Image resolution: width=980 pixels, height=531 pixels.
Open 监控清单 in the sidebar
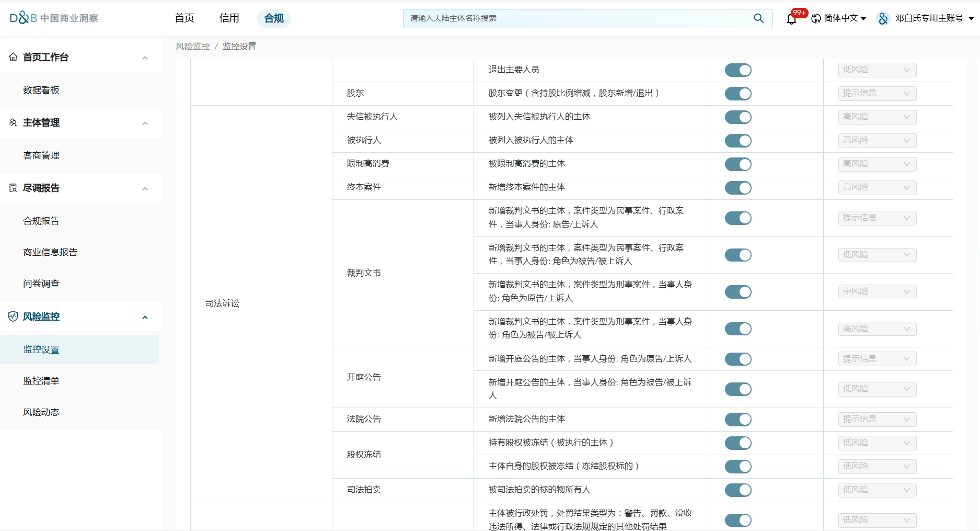pyautogui.click(x=41, y=381)
